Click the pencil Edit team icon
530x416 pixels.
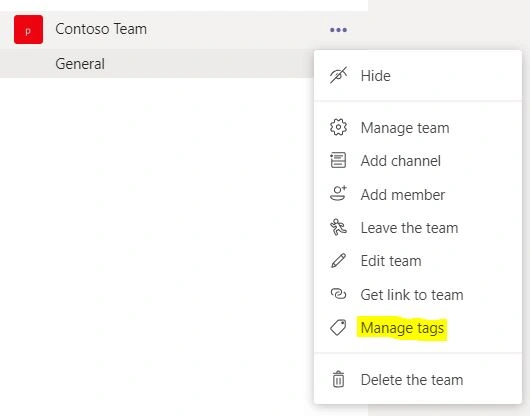(x=338, y=261)
